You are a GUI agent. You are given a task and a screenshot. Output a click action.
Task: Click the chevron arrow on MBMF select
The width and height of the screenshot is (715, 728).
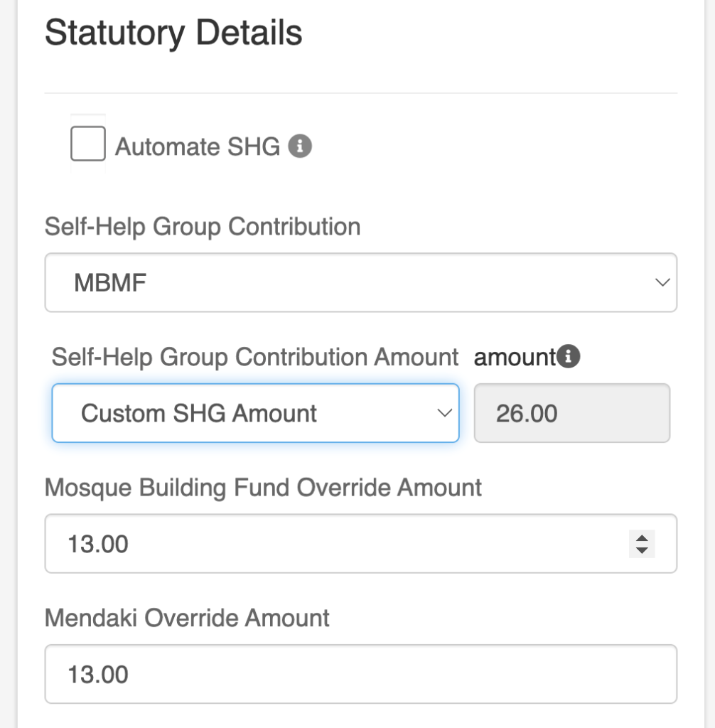pos(662,283)
